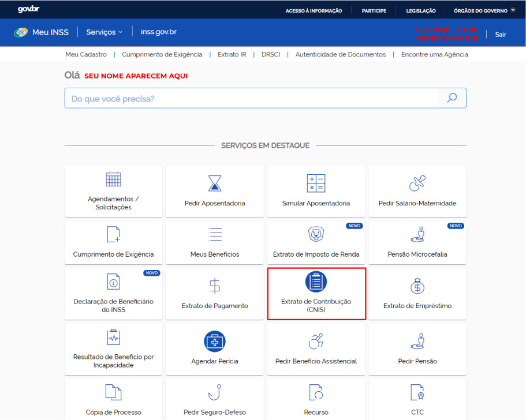Viewport: 526px width, 420px height.
Task: Click the search magnifying glass icon
Action: pos(452,98)
